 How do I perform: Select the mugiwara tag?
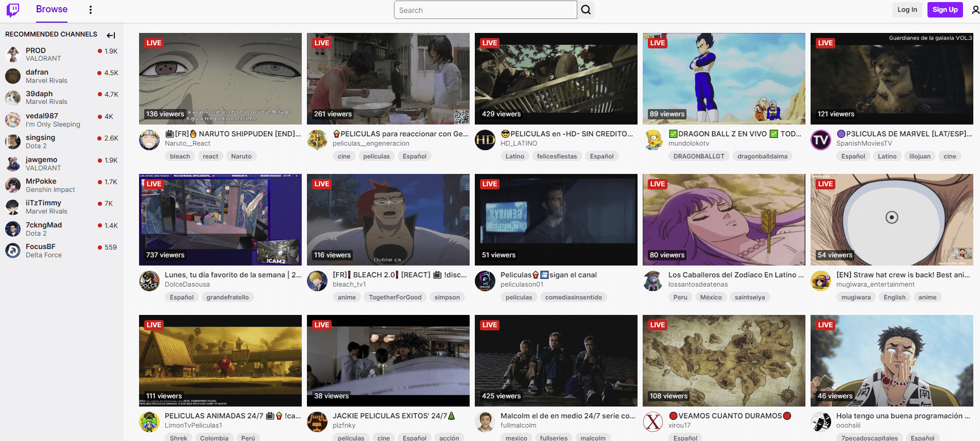click(856, 297)
